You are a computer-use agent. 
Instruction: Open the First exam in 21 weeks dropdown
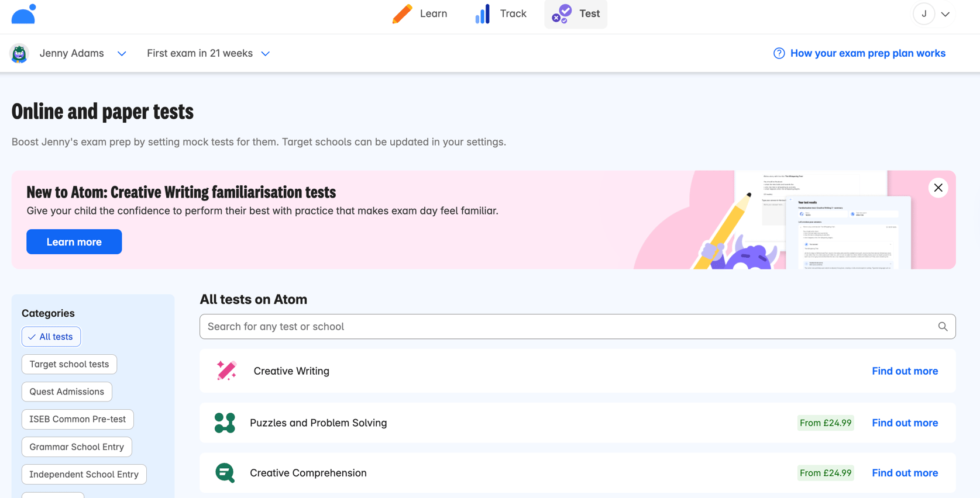coord(208,53)
